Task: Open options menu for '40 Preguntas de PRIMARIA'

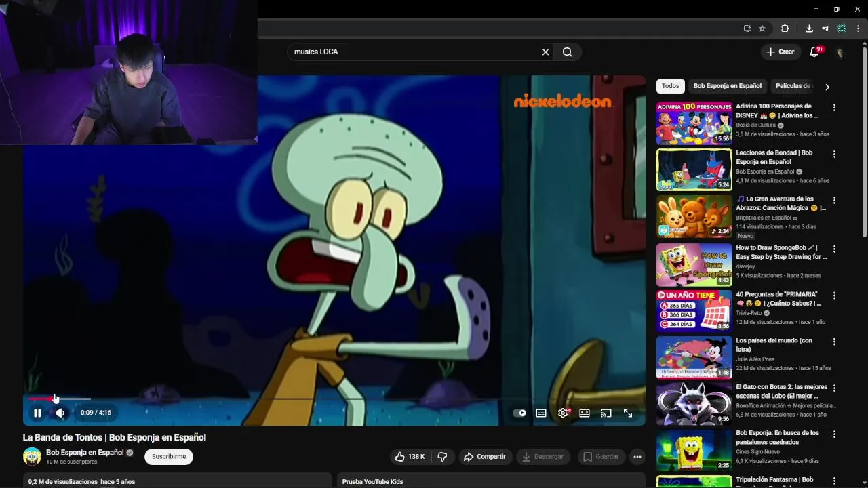Action: tap(834, 296)
